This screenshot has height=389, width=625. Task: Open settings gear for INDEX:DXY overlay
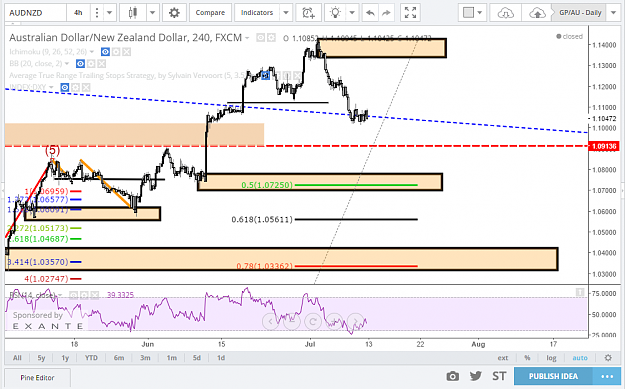tap(75, 87)
